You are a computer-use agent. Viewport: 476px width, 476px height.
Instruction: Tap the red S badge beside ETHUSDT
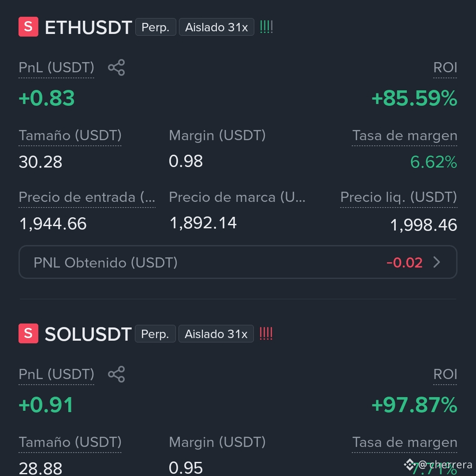[x=28, y=27]
